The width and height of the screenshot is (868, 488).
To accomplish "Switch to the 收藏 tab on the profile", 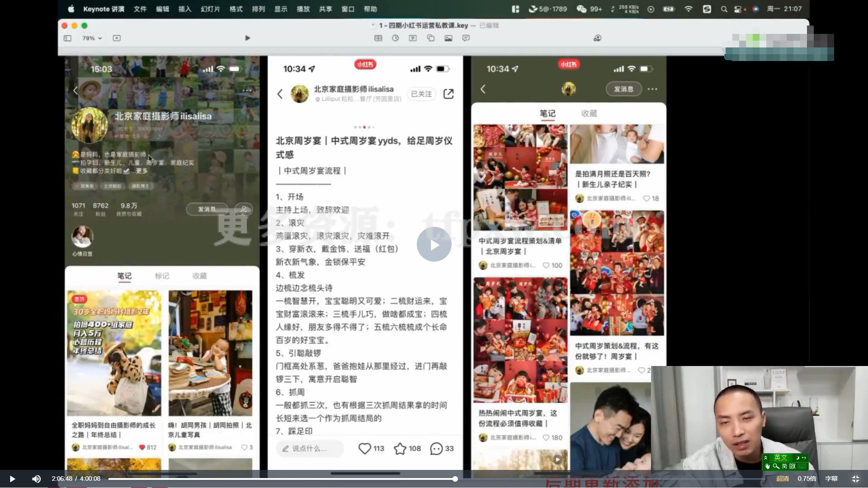I will click(x=590, y=113).
